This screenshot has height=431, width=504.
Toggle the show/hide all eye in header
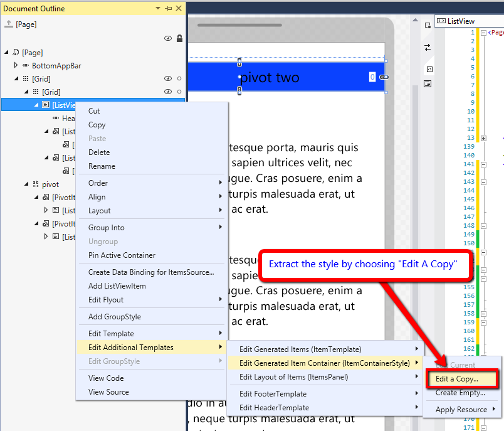click(x=167, y=38)
